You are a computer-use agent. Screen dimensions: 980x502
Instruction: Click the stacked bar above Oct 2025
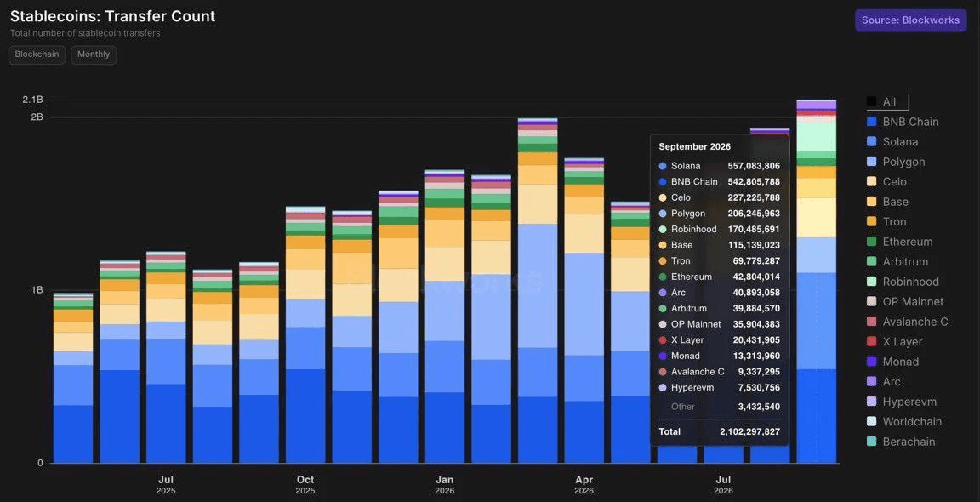(305, 334)
